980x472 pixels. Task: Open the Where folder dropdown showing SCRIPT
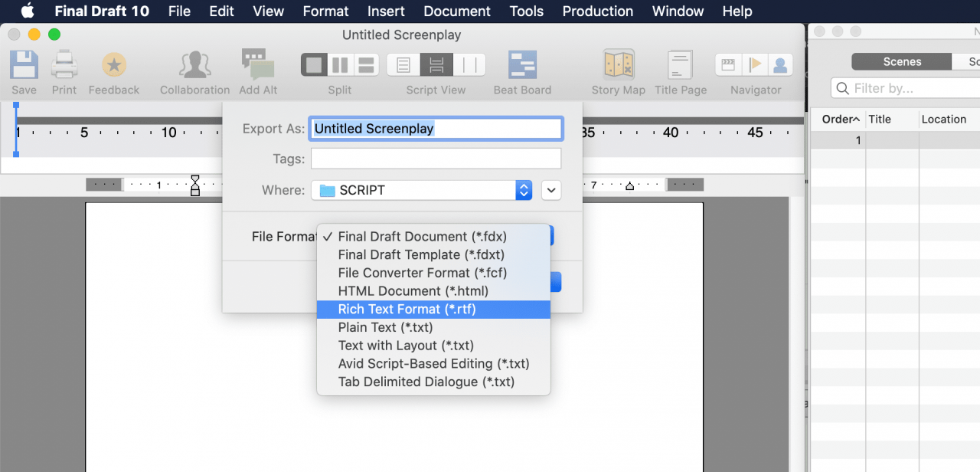tap(421, 190)
